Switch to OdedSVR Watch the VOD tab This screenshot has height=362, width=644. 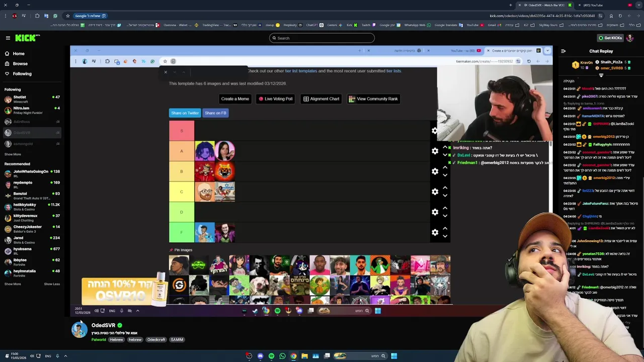[546, 5]
